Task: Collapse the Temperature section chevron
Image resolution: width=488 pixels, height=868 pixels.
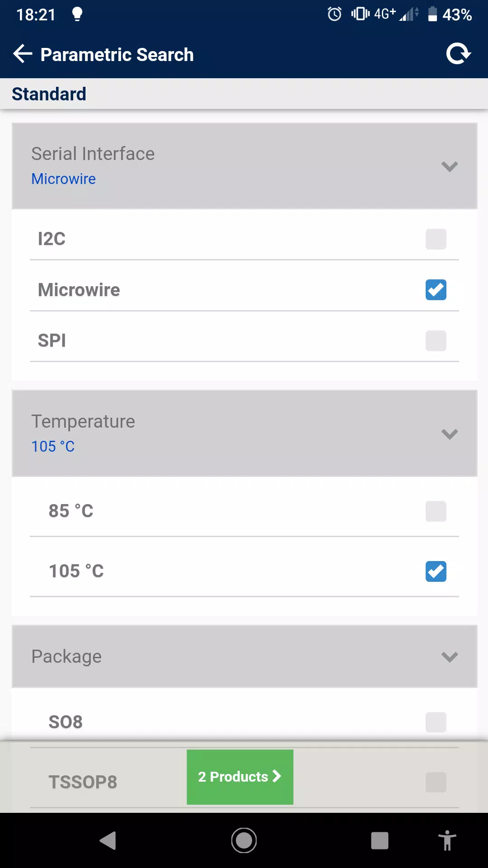Action: pyautogui.click(x=450, y=434)
